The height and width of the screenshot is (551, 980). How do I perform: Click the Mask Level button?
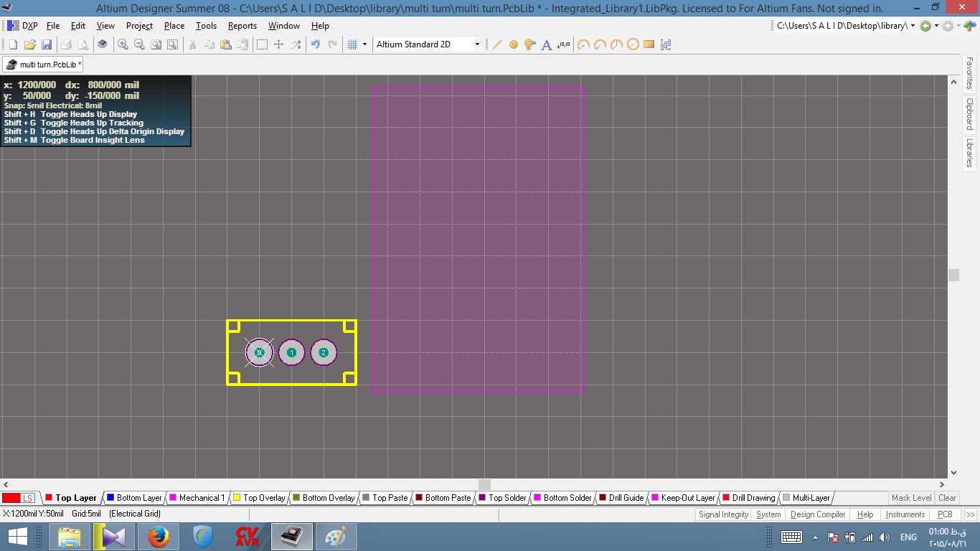[x=911, y=498]
